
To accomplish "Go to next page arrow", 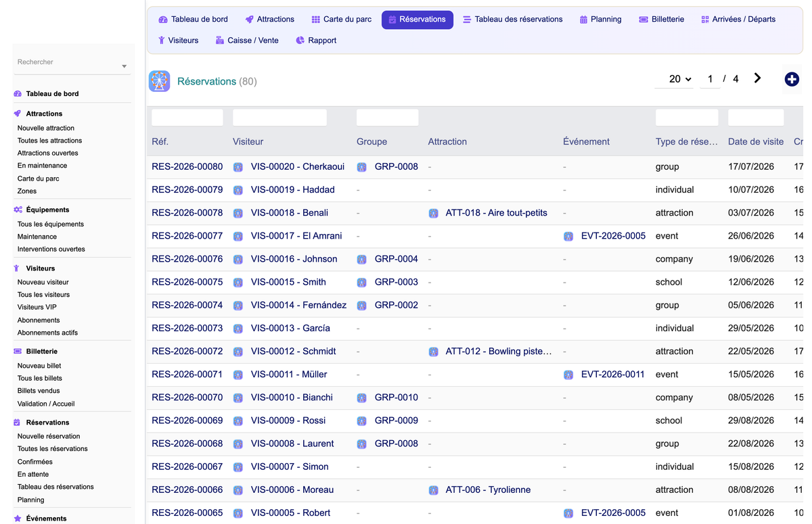I will coord(757,78).
